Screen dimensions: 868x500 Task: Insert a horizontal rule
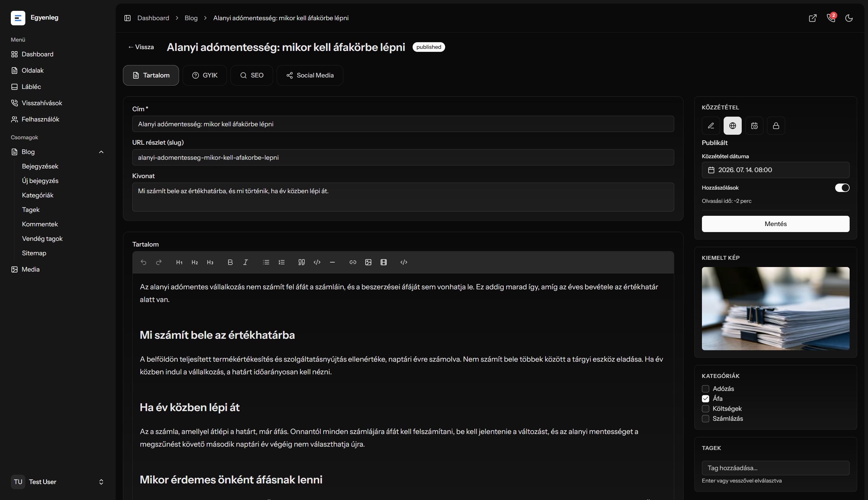click(x=332, y=263)
